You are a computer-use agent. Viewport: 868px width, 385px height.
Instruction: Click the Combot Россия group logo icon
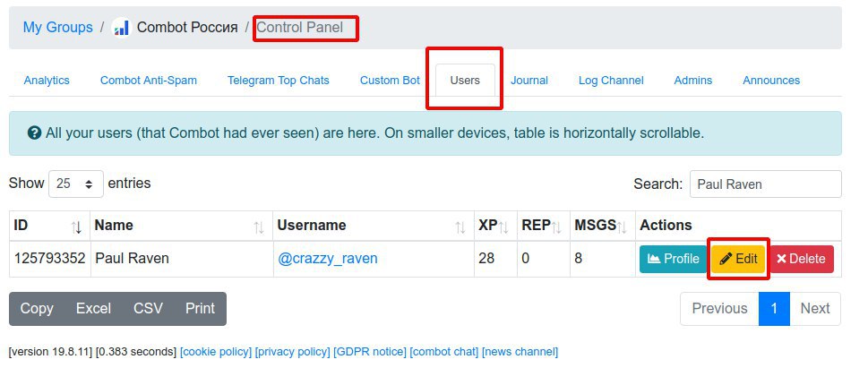click(x=120, y=27)
